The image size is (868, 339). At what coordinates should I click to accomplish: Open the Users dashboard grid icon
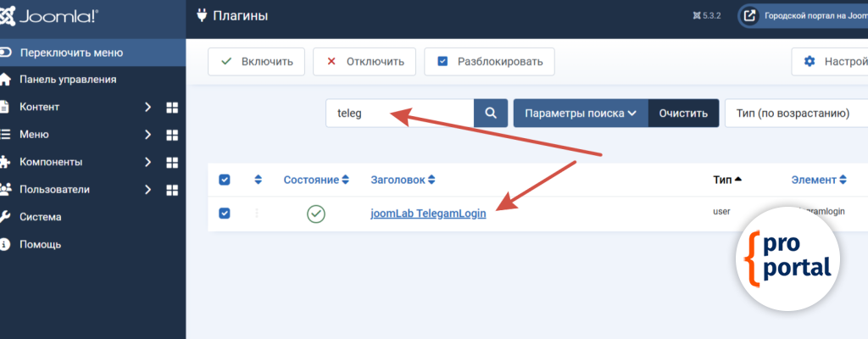click(172, 190)
